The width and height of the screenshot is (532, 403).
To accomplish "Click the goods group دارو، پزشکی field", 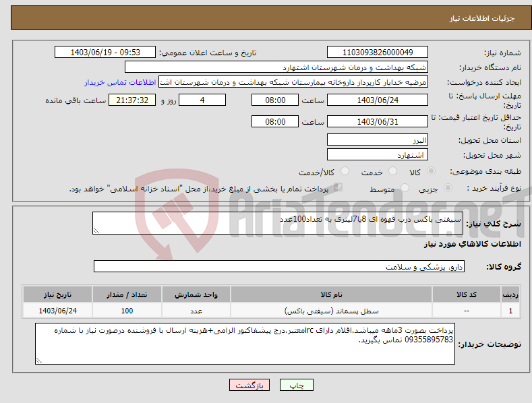I will (279, 267).
